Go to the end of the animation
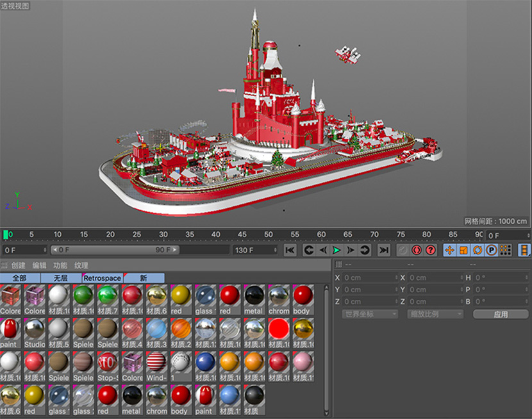The width and height of the screenshot is (532, 419). [x=384, y=250]
